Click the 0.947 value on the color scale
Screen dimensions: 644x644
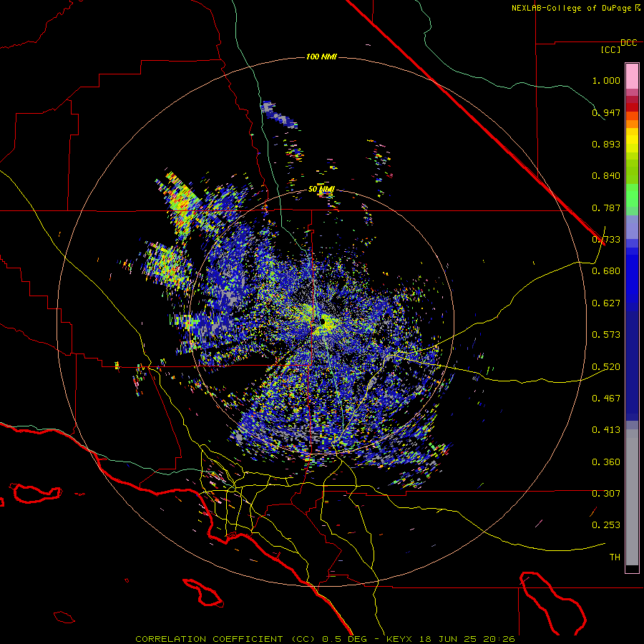tap(606, 112)
